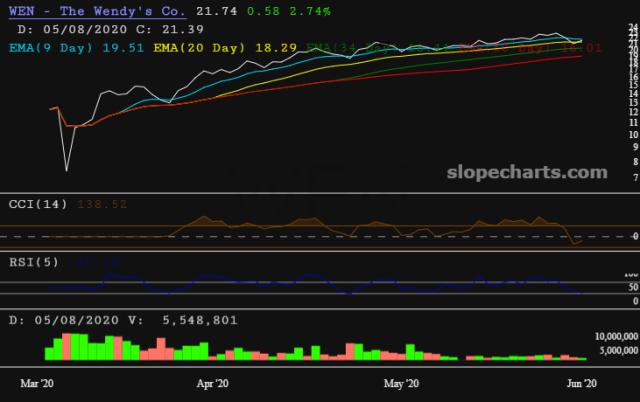
Task: Click the RSI 50 level label
Action: [633, 287]
